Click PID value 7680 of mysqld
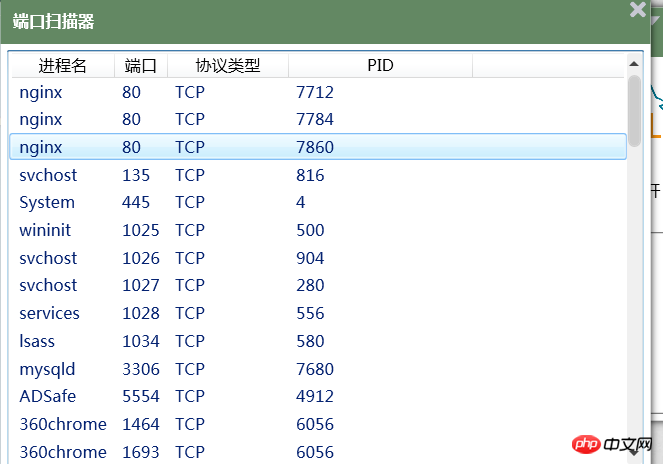Screen dimensions: 663x464 point(315,369)
